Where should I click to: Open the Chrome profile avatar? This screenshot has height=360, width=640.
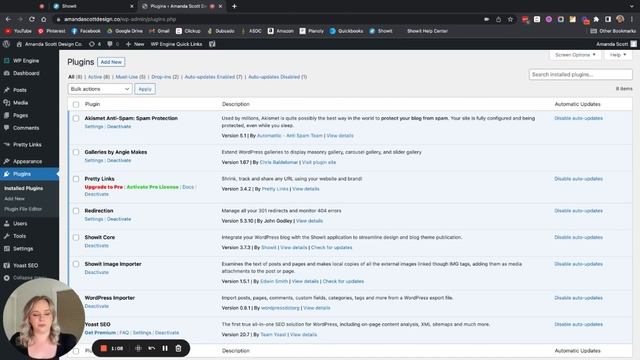[620, 19]
